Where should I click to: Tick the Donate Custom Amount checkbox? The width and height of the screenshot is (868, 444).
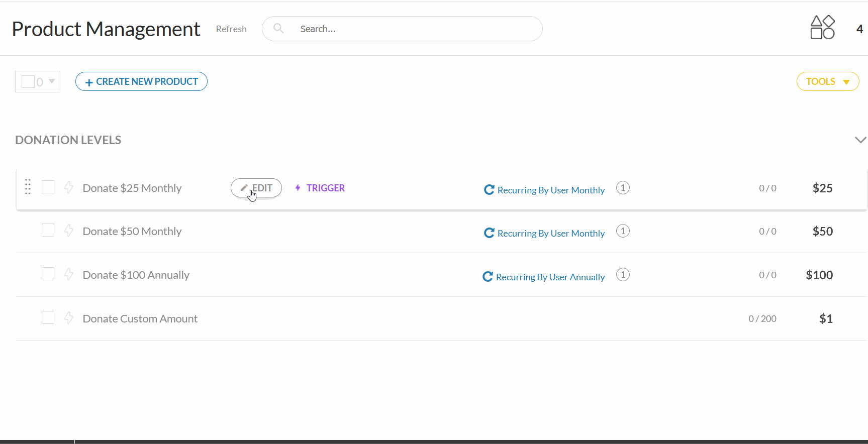[48, 317]
